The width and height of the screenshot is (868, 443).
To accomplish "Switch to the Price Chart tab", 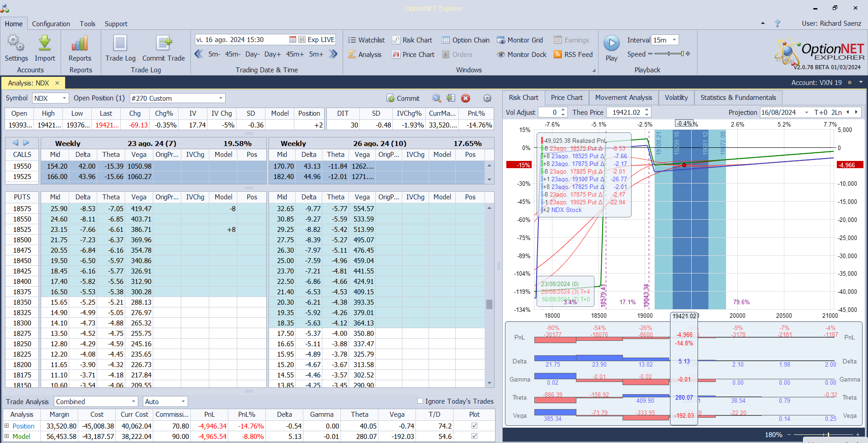I will tap(566, 98).
